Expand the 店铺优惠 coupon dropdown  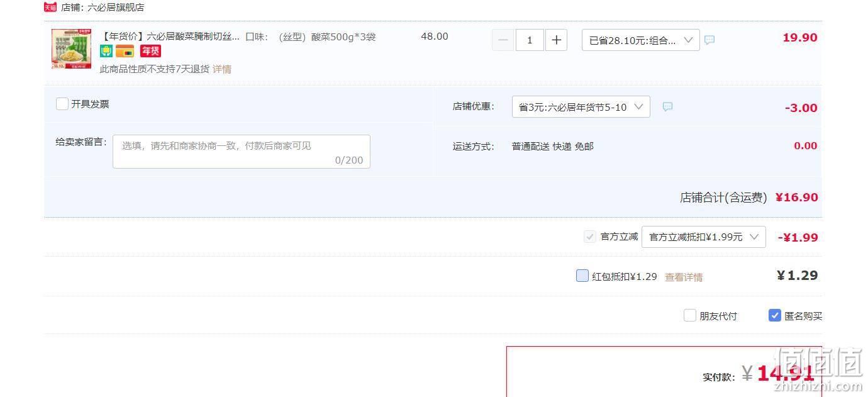pyautogui.click(x=581, y=107)
